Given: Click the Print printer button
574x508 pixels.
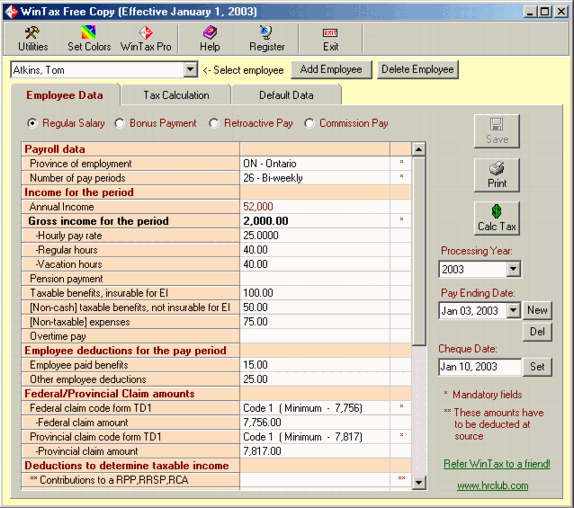Looking at the screenshot, I should click(497, 175).
